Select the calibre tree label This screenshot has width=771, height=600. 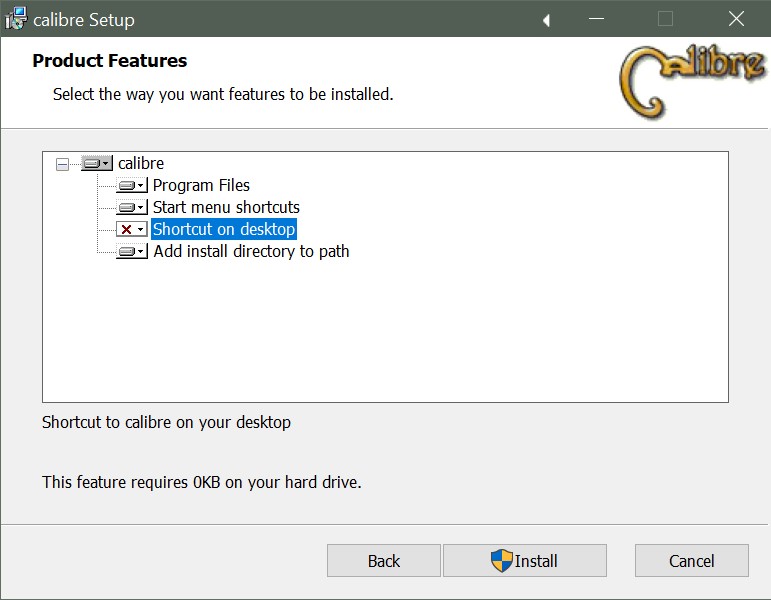pyautogui.click(x=141, y=163)
